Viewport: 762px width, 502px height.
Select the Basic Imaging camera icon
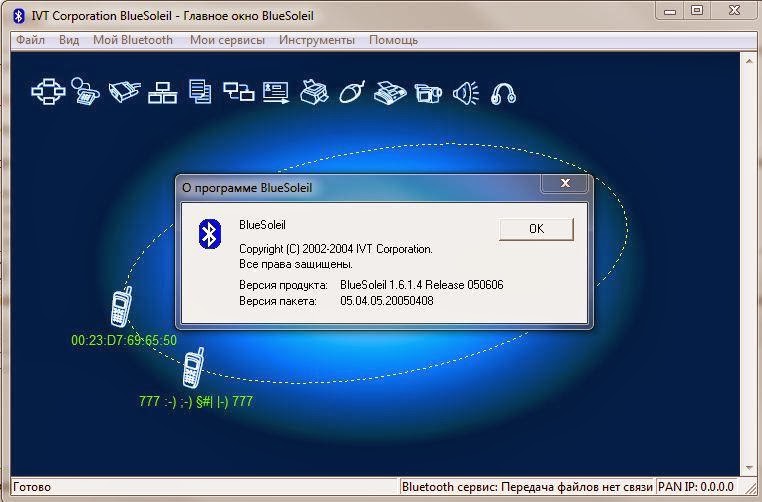428,93
